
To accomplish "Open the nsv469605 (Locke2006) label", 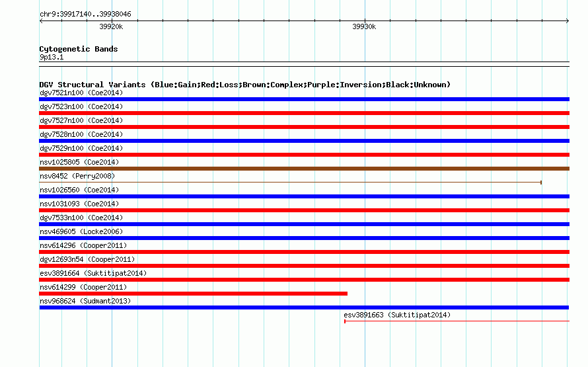I will tap(81, 231).
